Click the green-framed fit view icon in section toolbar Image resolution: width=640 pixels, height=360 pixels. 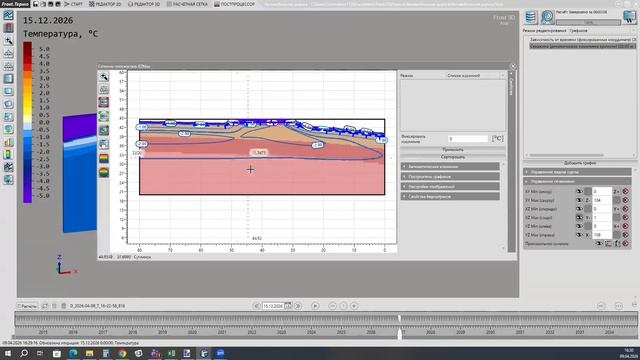coord(104,116)
